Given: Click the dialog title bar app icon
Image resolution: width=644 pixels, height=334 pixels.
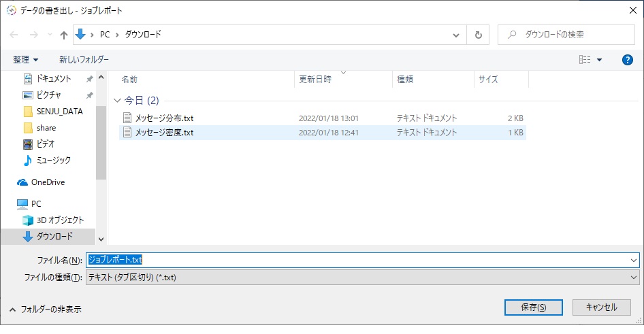Looking at the screenshot, I should coord(12,10).
